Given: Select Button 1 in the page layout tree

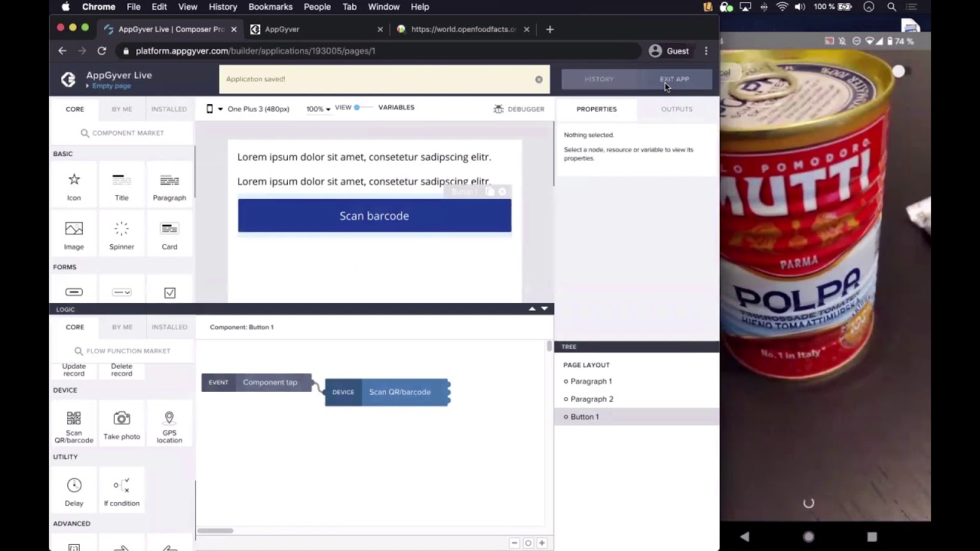Looking at the screenshot, I should coord(636,416).
